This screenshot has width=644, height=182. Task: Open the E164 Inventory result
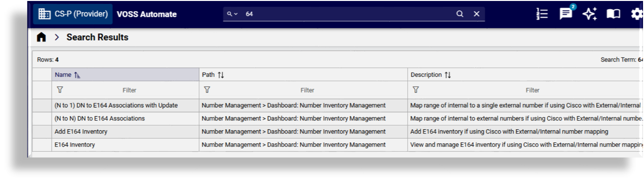[75, 144]
